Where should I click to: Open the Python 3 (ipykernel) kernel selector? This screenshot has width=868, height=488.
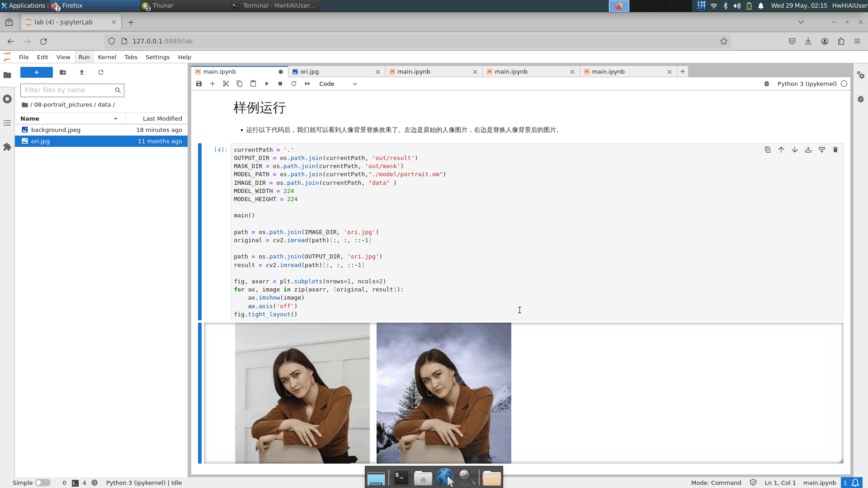click(807, 84)
